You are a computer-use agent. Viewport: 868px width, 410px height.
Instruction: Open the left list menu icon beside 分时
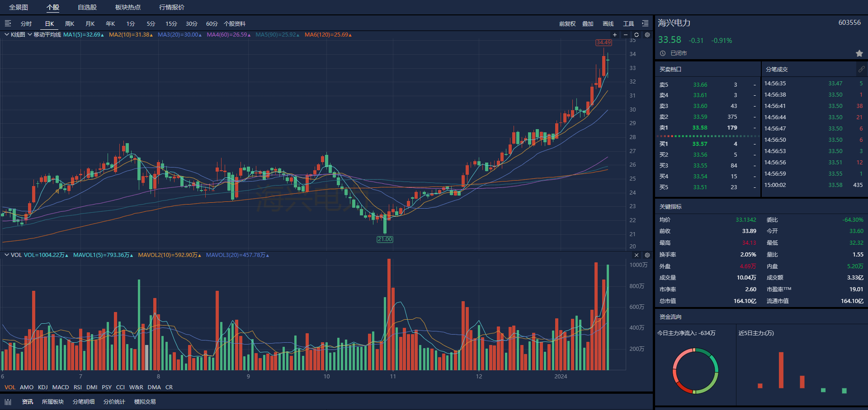(8, 23)
